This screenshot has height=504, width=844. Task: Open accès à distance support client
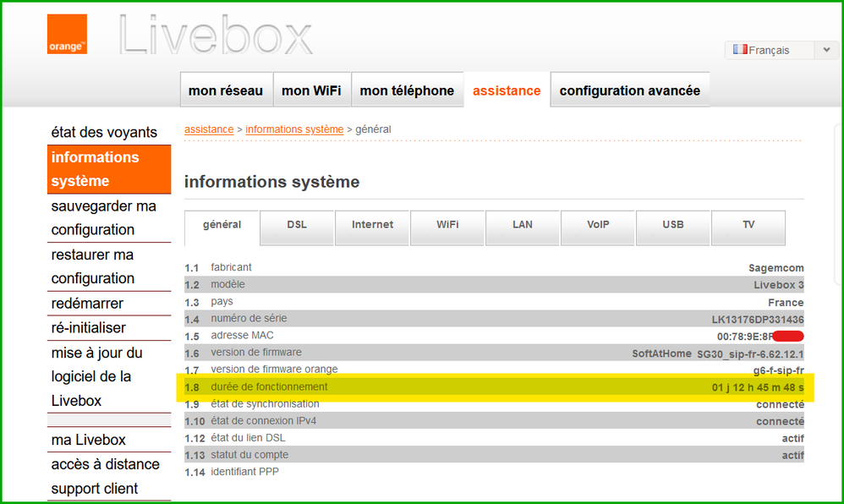(105, 476)
